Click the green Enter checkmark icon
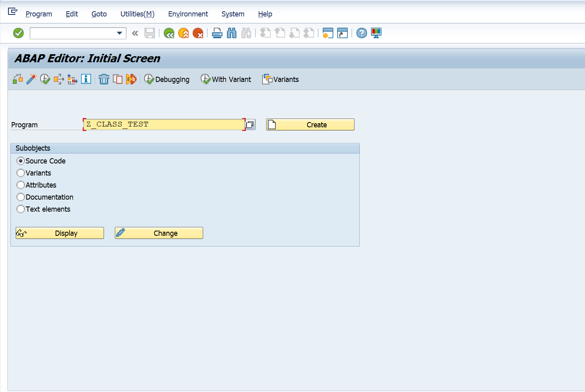This screenshot has width=585, height=392. pyautogui.click(x=18, y=33)
